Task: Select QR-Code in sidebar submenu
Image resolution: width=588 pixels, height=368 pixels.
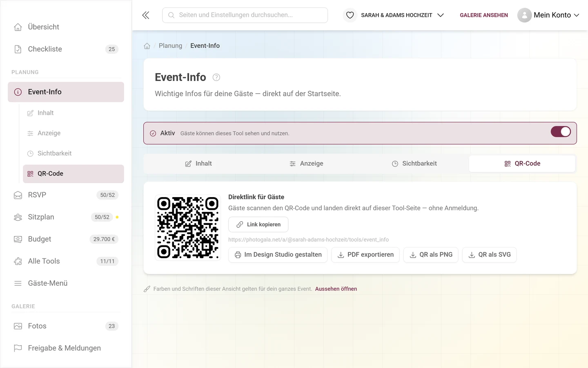Action: pyautogui.click(x=73, y=174)
